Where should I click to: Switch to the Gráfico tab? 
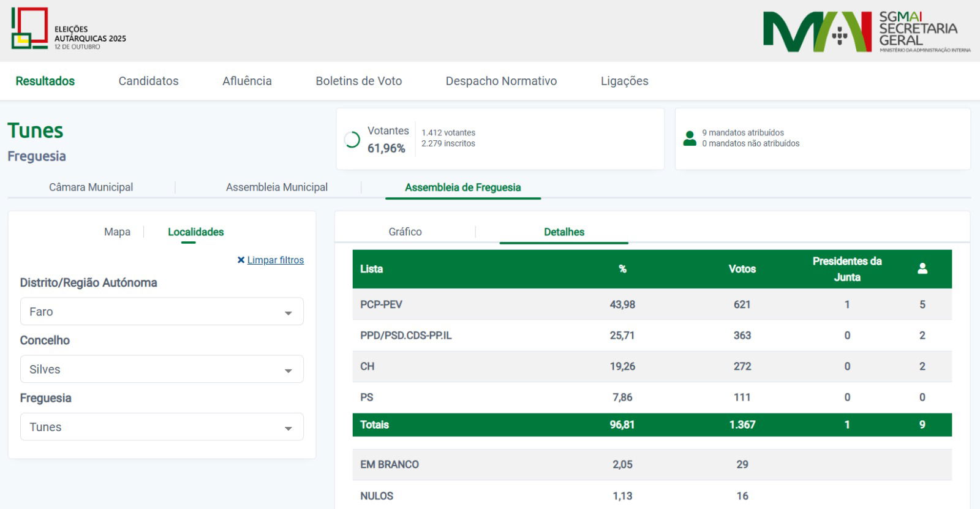(405, 232)
